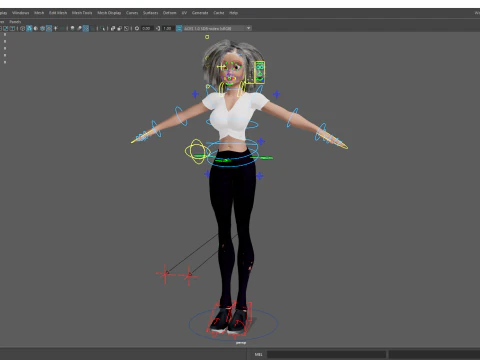
Task: Open the Cache menu
Action: pos(219,13)
